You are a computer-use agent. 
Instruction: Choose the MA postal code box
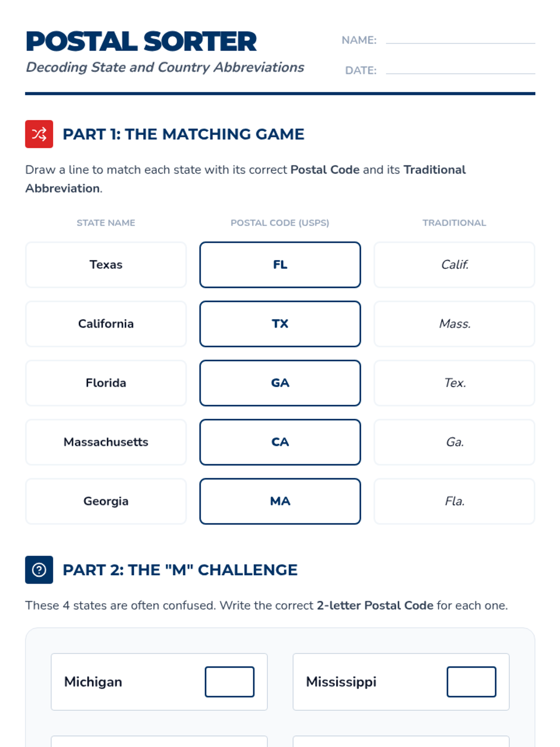point(280,501)
